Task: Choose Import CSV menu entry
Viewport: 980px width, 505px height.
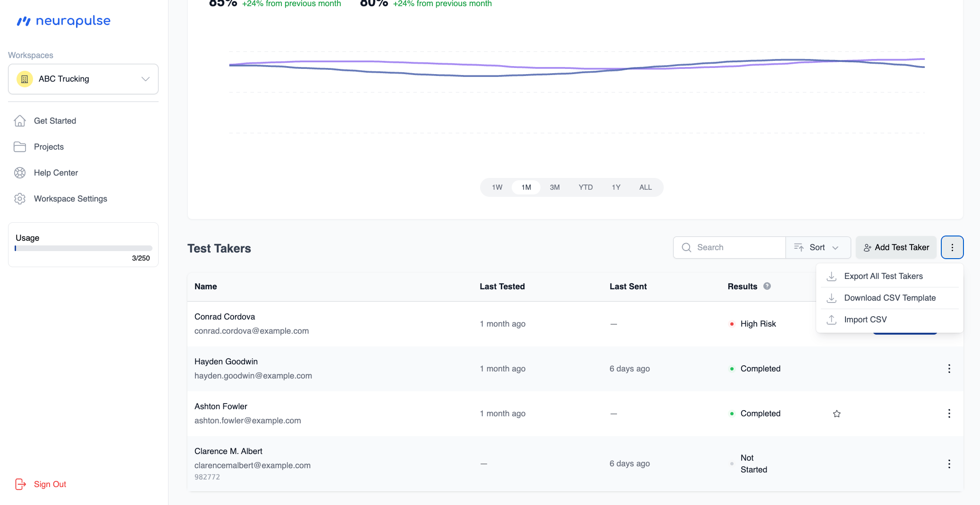Action: (889, 320)
